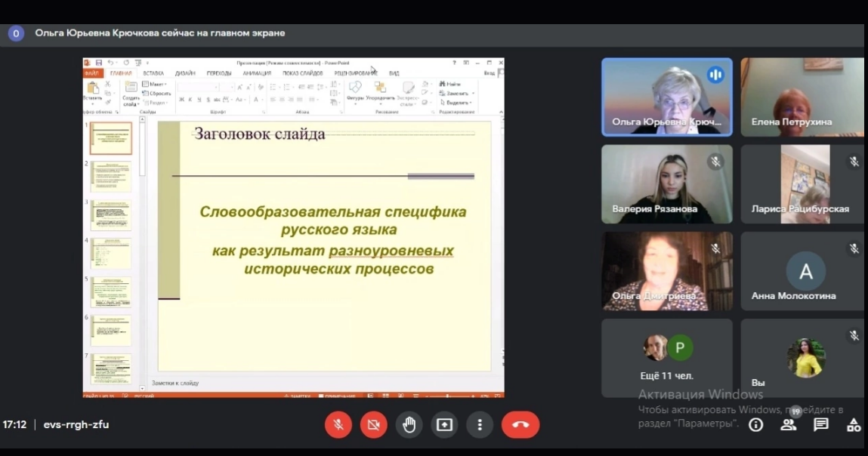The image size is (868, 456).
Task: Click PowerPoint help question mark icon
Action: tap(454, 63)
